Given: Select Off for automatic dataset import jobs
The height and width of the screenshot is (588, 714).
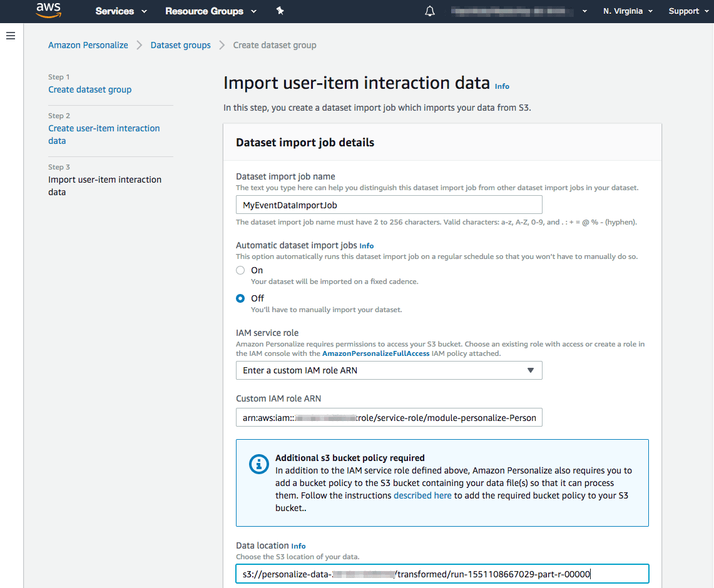Looking at the screenshot, I should [x=240, y=298].
